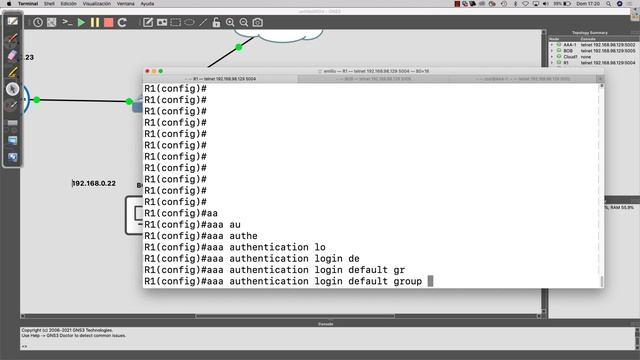Screen dimensions: 640x360
Task: Click the 192.168.0.22 label on canvas
Action: pyautogui.click(x=94, y=183)
